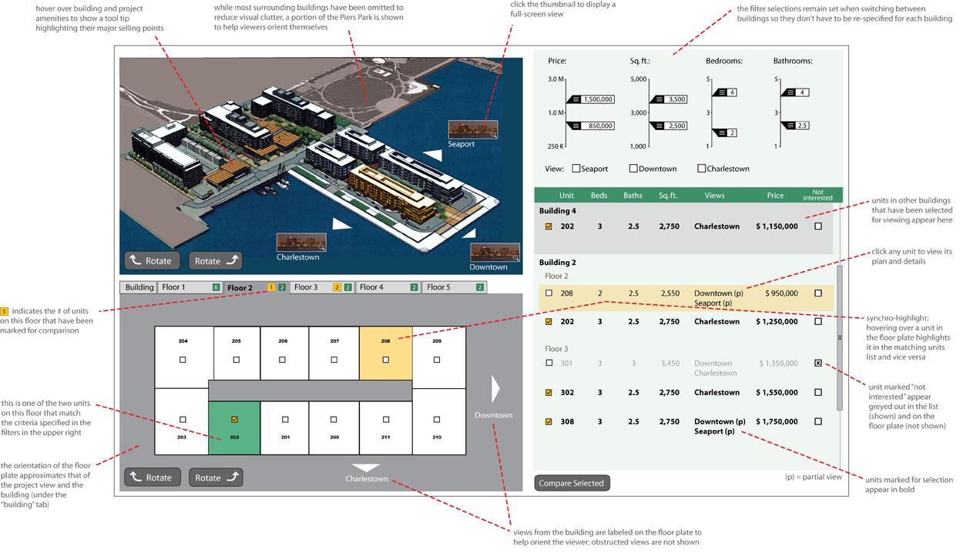Switch to the Floor 5 tab

pyautogui.click(x=454, y=287)
